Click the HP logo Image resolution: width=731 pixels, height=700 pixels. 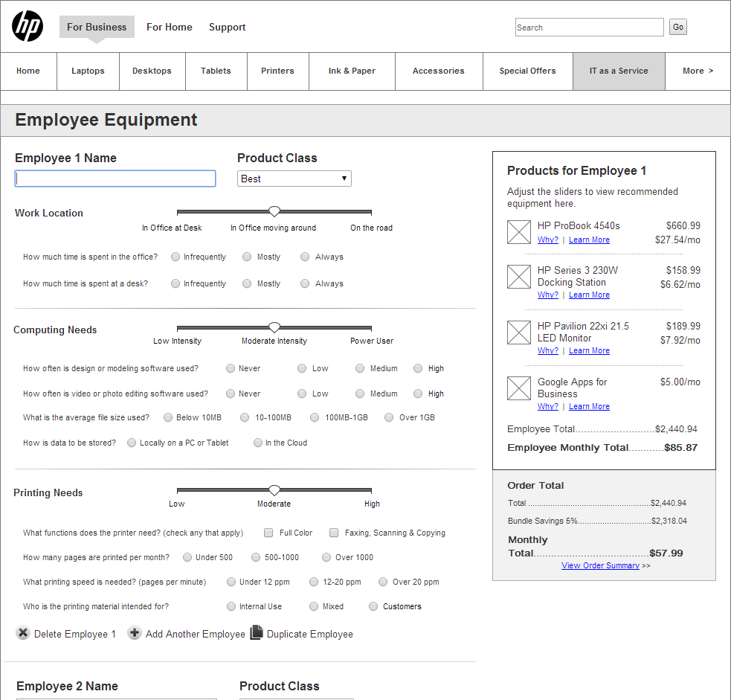[x=27, y=27]
